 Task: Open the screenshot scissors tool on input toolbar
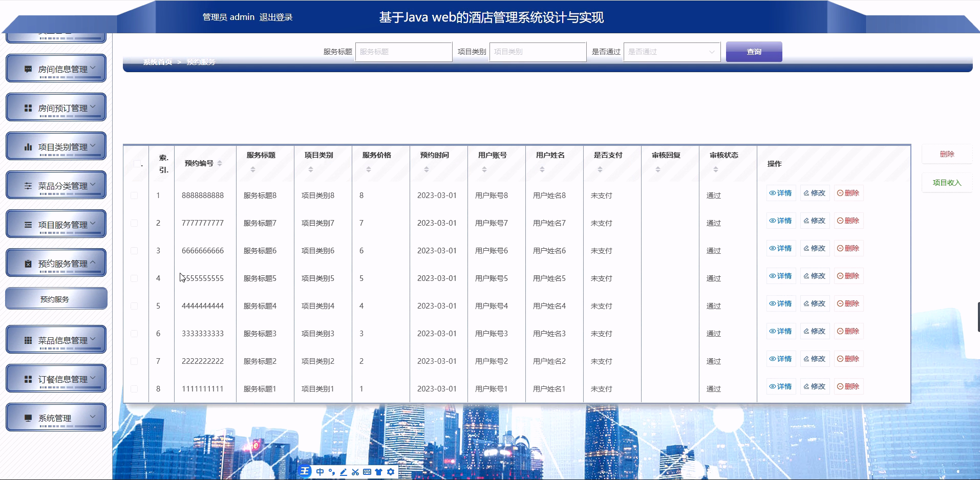(355, 472)
